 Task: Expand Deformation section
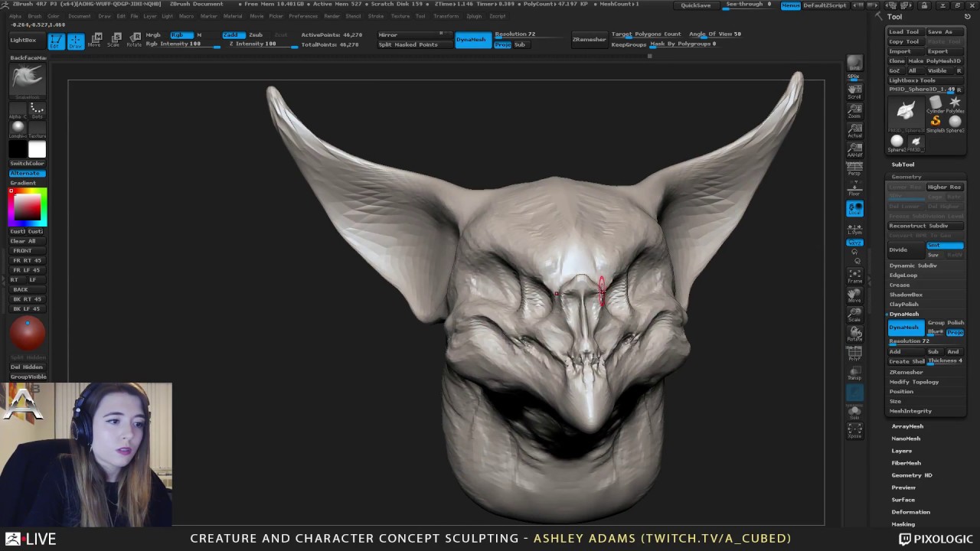[x=910, y=512]
